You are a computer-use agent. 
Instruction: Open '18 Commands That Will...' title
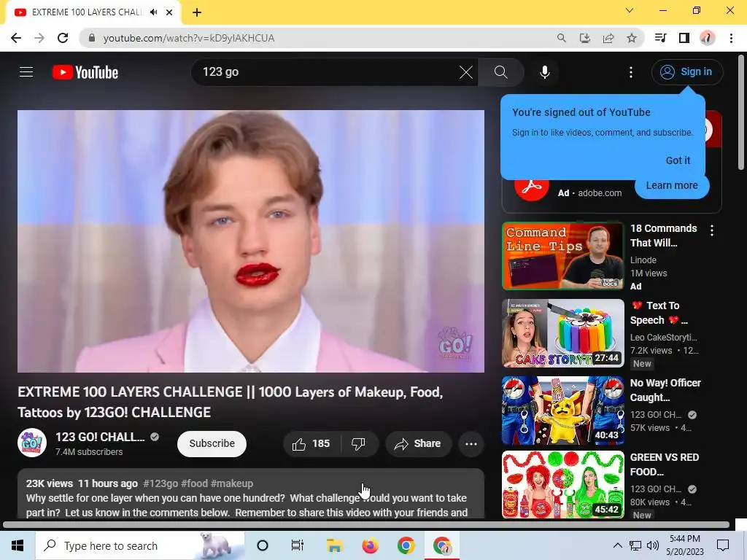(x=663, y=236)
